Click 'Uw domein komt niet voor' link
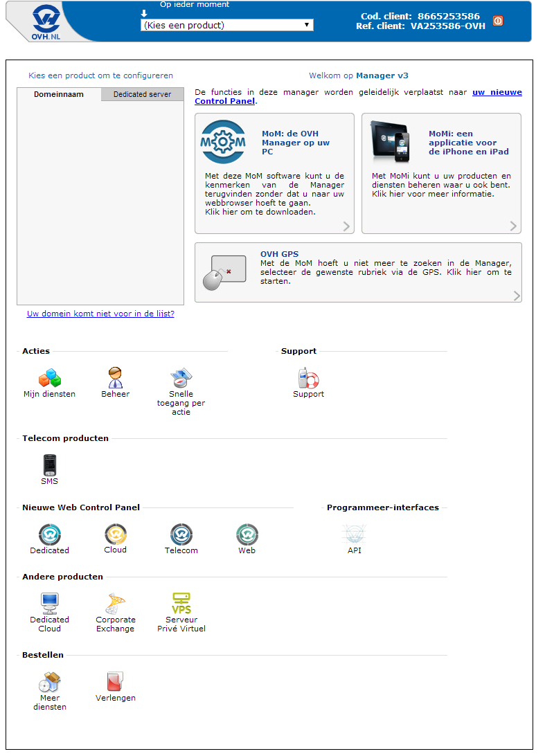Image resolution: width=545 pixels, height=756 pixels. 100,314
